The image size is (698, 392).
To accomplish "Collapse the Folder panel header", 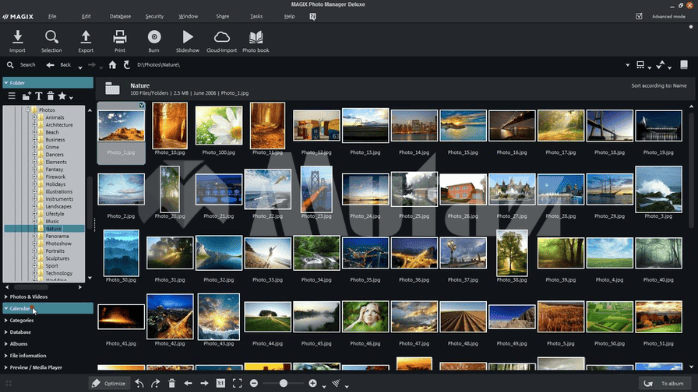I will click(48, 83).
